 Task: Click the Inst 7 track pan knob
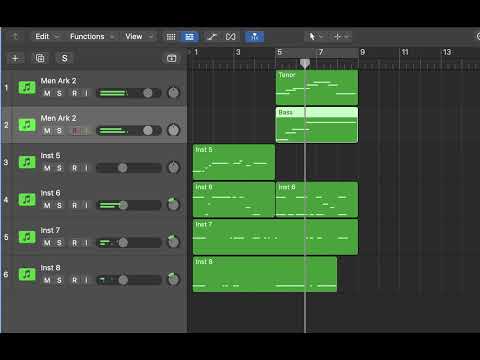click(173, 242)
